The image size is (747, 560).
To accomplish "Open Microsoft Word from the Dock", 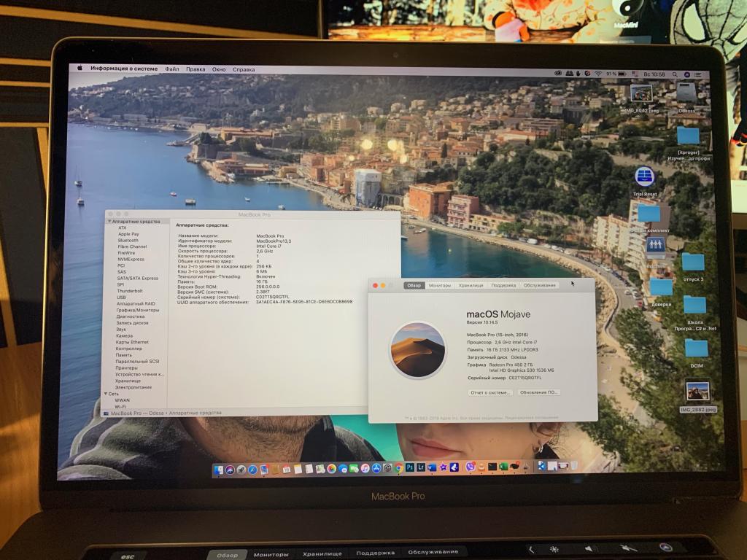I will [x=432, y=467].
